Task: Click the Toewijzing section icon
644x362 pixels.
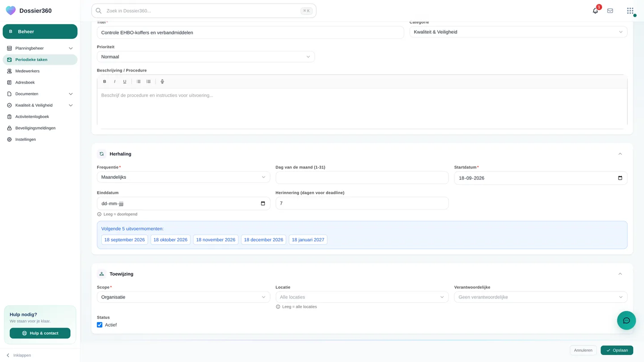Action: (x=102, y=274)
